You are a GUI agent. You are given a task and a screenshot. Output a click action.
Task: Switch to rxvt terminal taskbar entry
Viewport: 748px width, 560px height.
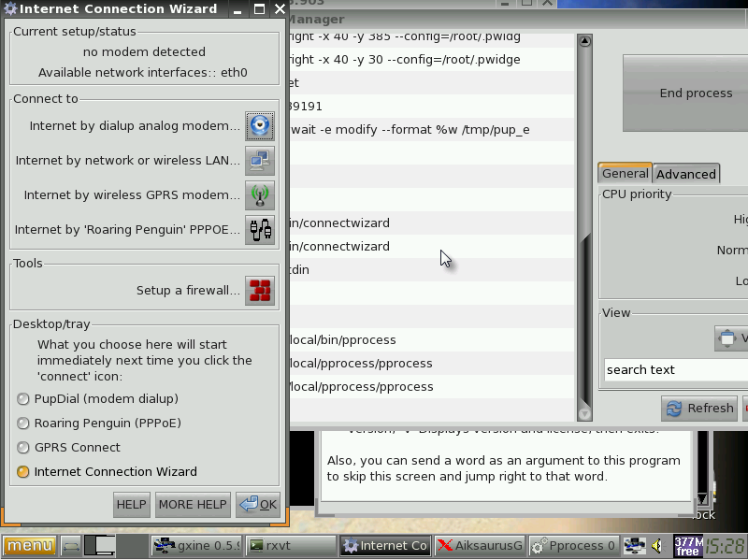[293, 546]
